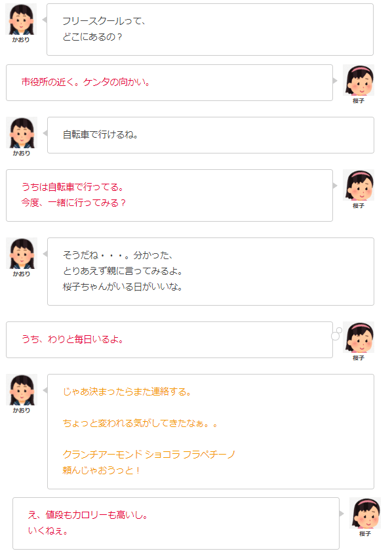The width and height of the screenshot is (392, 551).
Task: Click Kaori's avatar beside the フリースクール message
Action: tap(21, 19)
